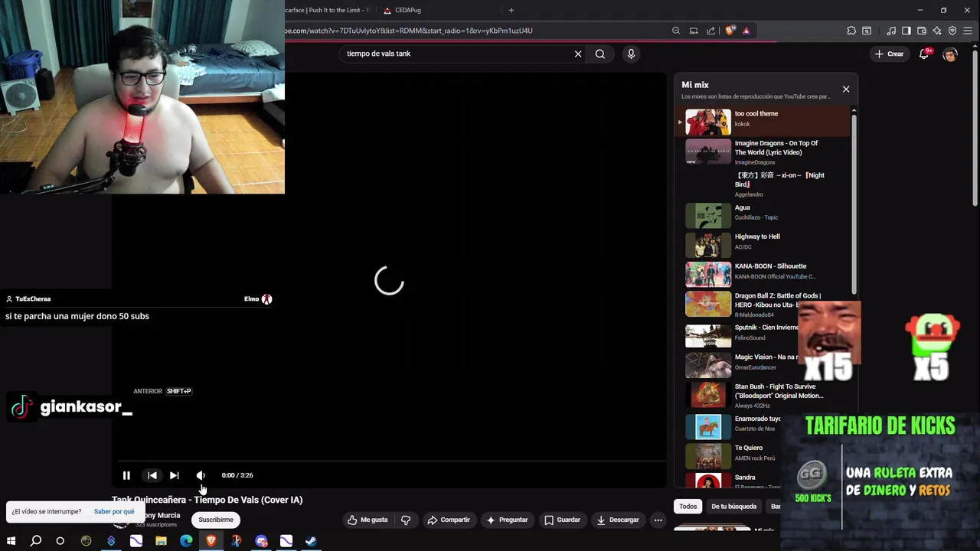Subscribe with the Suscribirme button
This screenshot has width=980, height=551.
216,520
